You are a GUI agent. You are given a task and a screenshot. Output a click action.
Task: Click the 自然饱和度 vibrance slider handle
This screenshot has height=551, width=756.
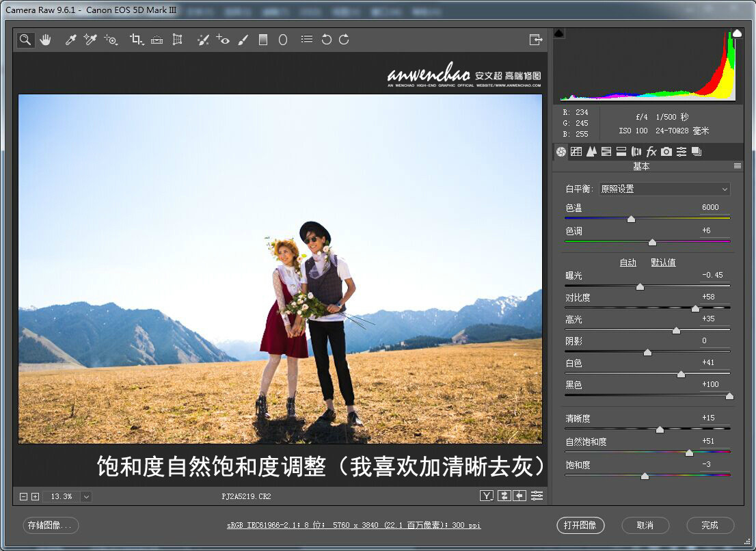(689, 453)
